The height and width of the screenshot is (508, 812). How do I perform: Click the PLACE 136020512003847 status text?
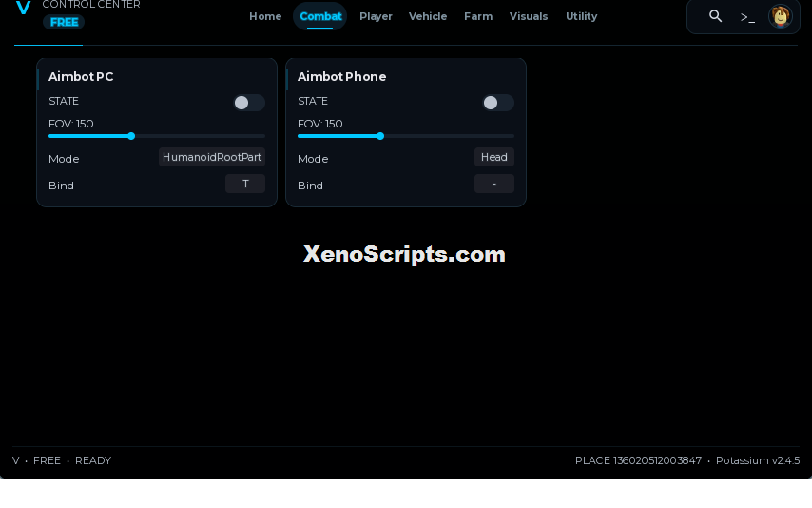[x=638, y=460]
